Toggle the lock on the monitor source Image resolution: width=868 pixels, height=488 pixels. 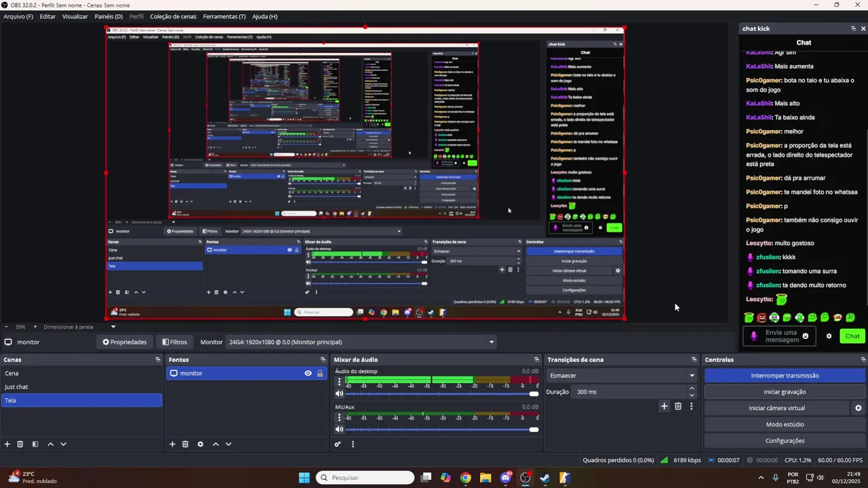pyautogui.click(x=319, y=373)
